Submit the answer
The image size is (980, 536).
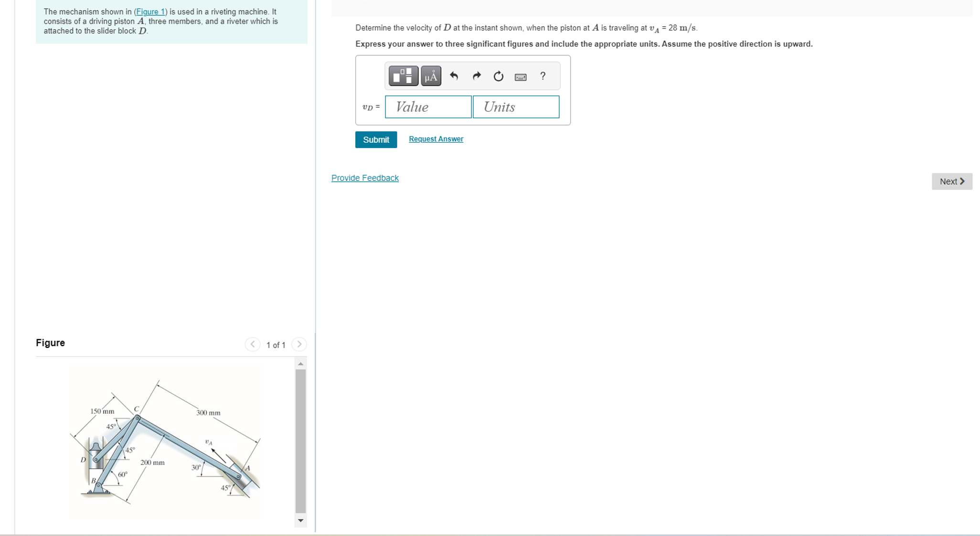376,139
